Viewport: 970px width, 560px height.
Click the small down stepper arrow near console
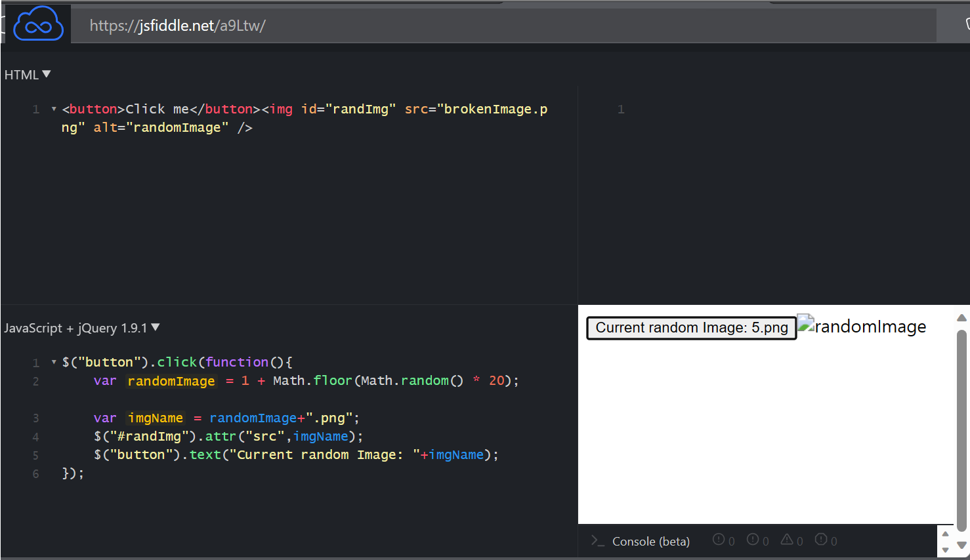(945, 550)
